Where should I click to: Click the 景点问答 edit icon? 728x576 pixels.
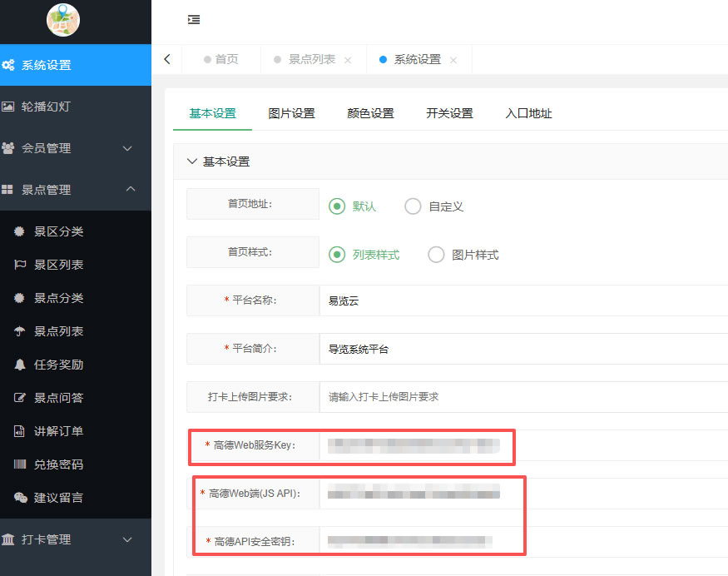(19, 398)
